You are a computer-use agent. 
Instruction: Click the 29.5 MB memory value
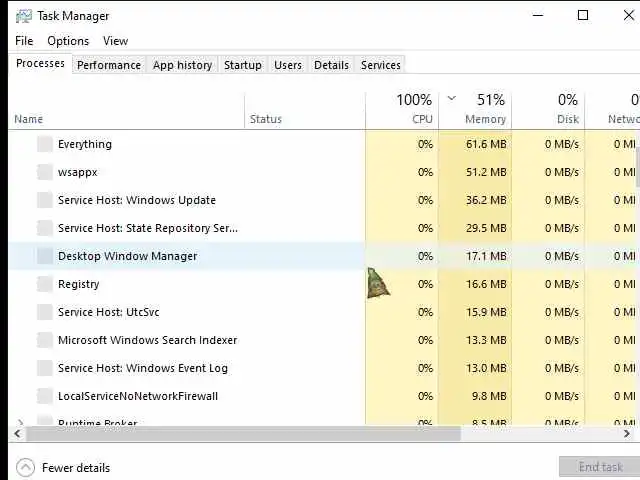point(486,228)
